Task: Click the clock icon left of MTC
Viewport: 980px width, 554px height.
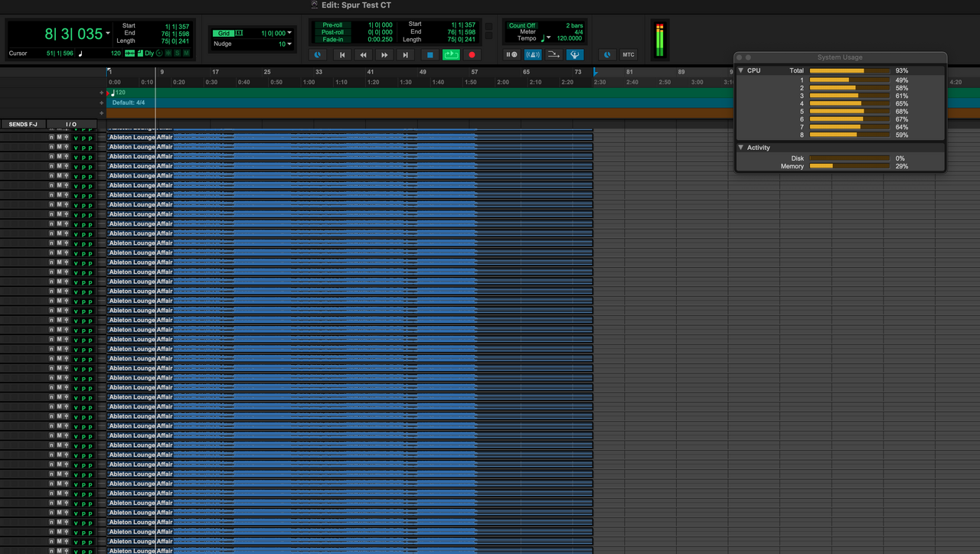Action: pyautogui.click(x=607, y=55)
